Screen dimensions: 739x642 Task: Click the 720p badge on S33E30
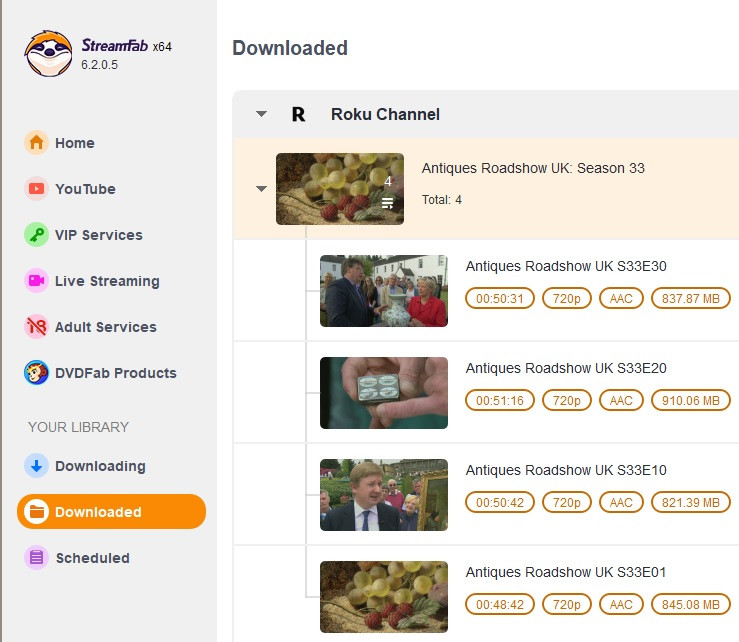tap(567, 298)
